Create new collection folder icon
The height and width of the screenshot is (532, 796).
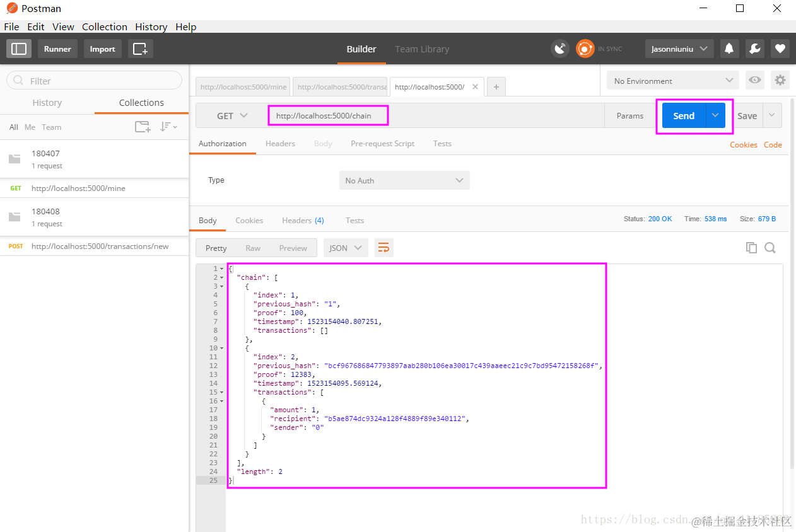coord(143,127)
